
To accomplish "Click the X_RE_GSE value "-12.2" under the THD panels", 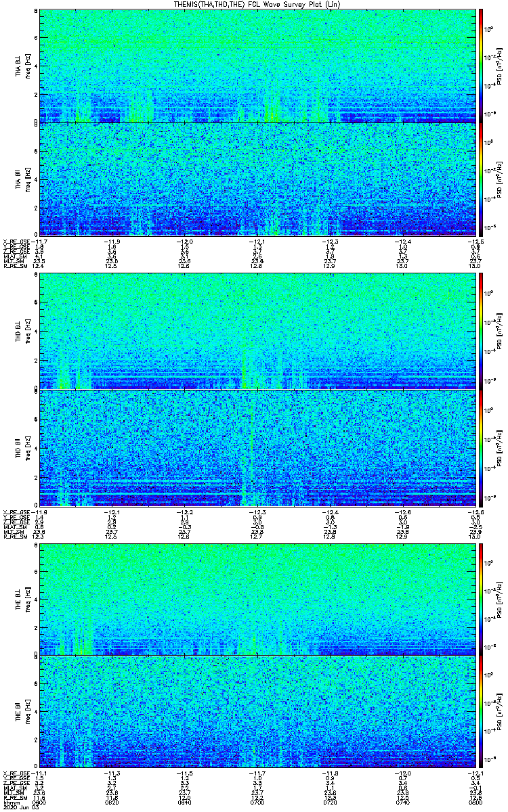I will coord(185,512).
